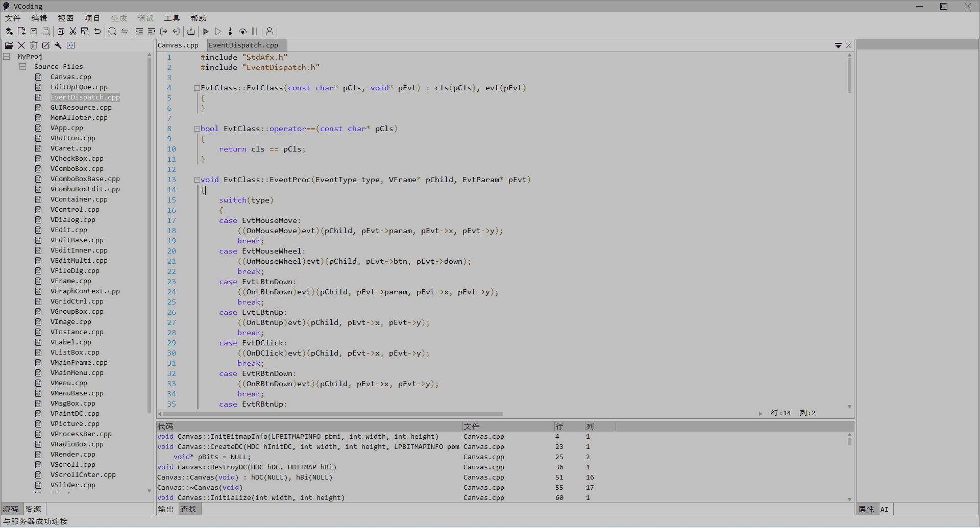
Task: Click the project tree vertical scrollbar
Action: pyautogui.click(x=149, y=235)
